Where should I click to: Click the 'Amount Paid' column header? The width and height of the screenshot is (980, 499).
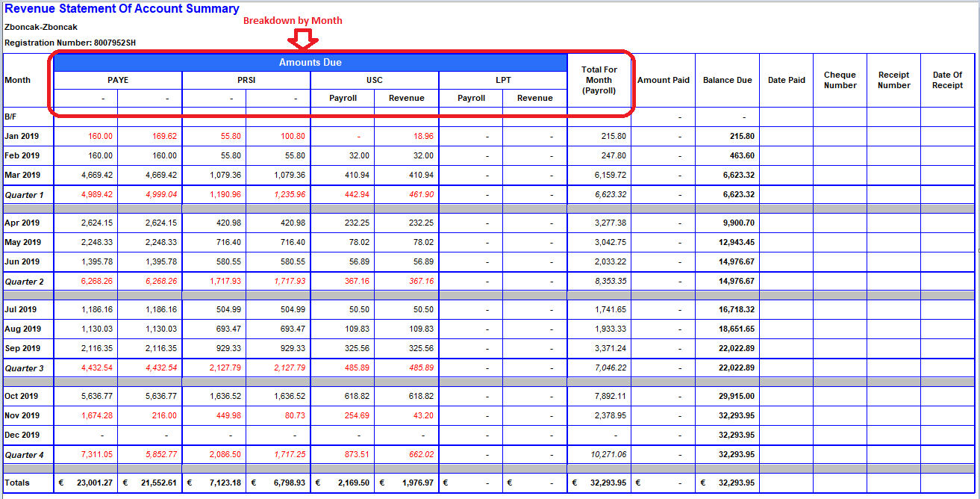point(664,80)
